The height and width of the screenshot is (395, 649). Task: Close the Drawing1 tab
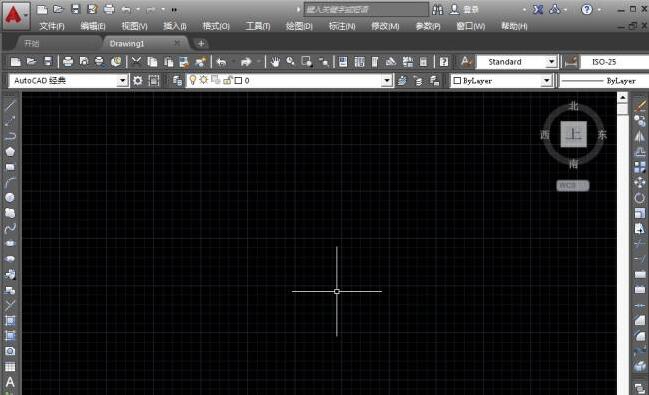click(177, 43)
